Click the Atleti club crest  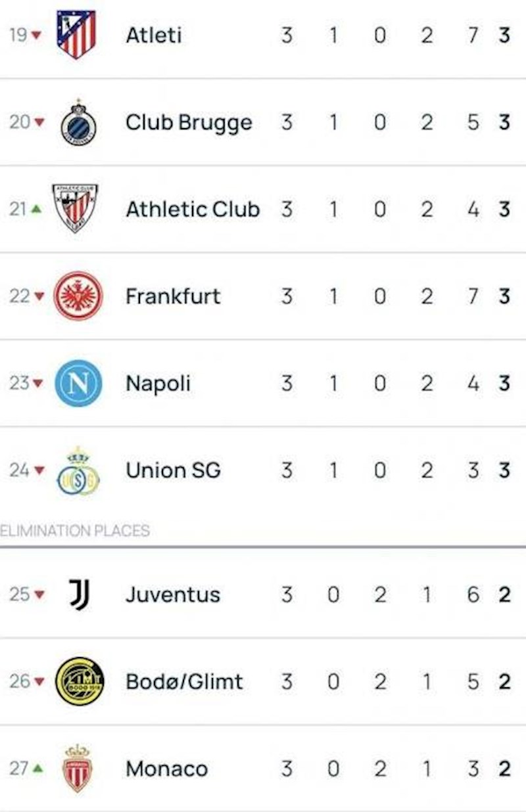pos(76,35)
